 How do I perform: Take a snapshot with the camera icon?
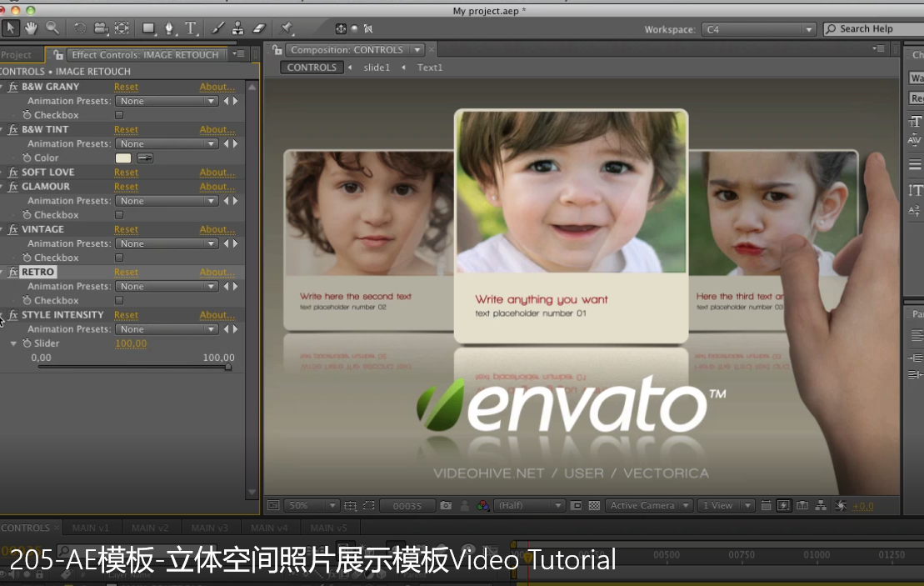446,506
